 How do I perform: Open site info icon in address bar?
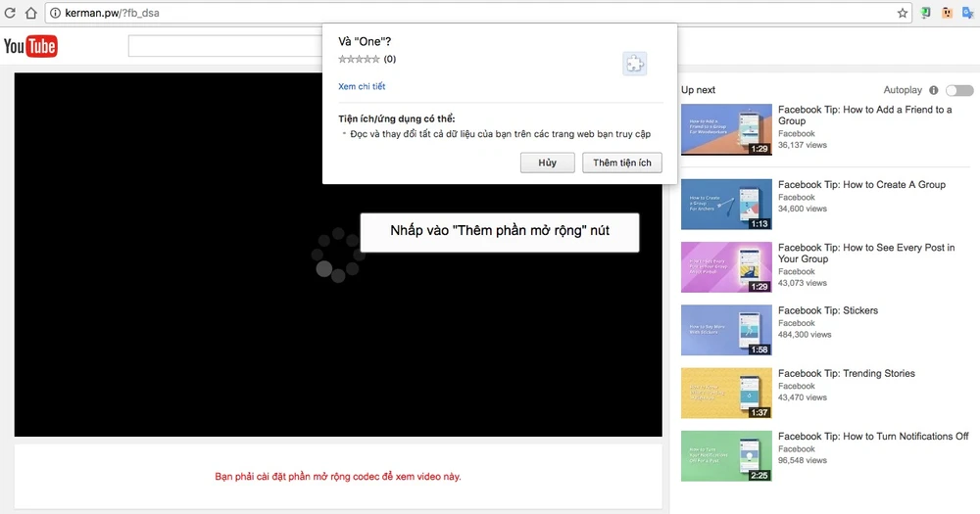[55, 13]
